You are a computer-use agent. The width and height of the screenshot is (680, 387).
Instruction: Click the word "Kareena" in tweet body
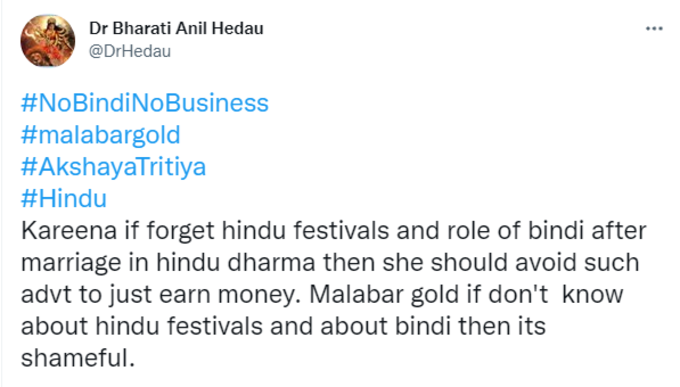pos(69,231)
